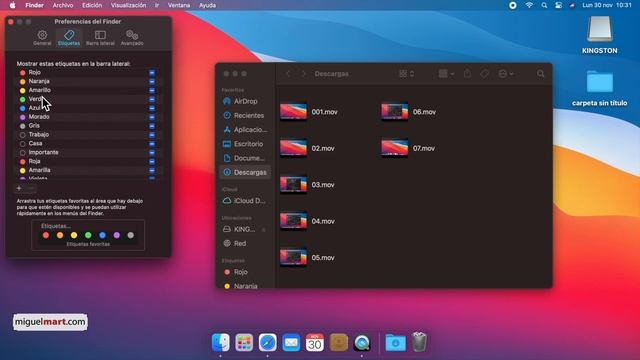Toggle sidebar checkbox for Importante tag
The width and height of the screenshot is (640, 360).
tap(152, 153)
